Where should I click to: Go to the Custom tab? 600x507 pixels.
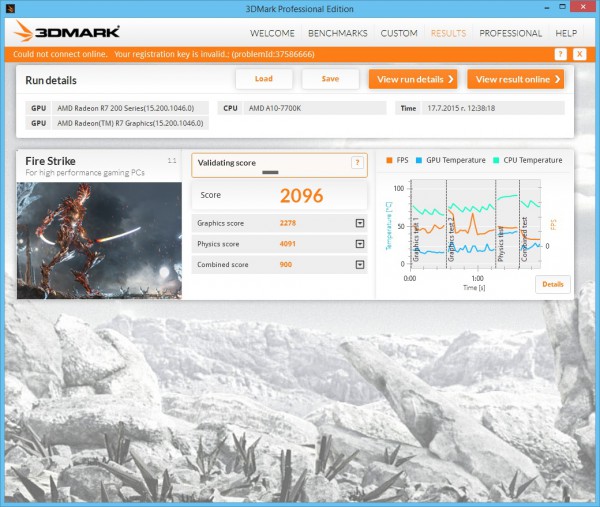(x=399, y=33)
